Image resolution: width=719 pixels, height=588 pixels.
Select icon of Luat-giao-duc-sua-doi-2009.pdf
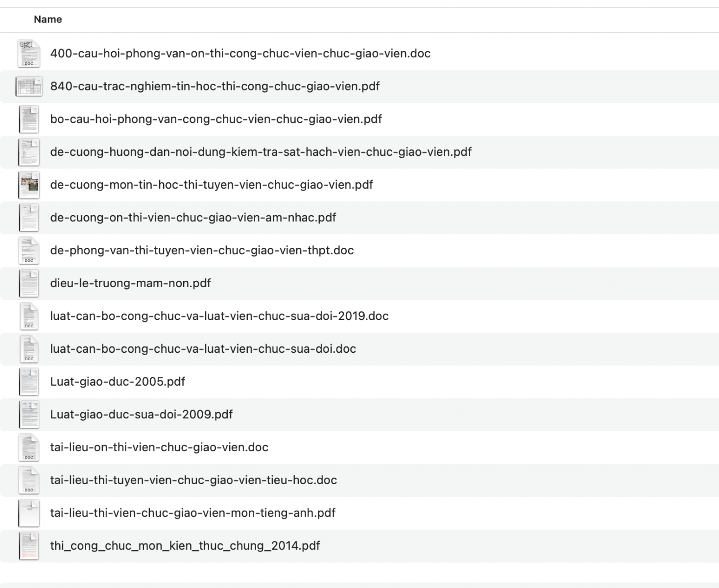29,415
